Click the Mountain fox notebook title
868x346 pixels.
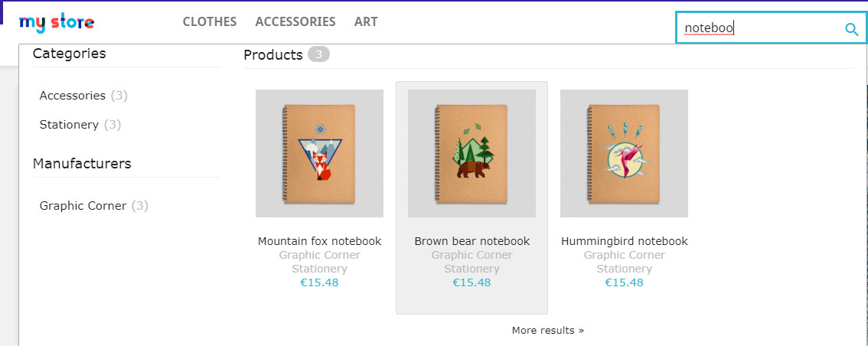[319, 241]
